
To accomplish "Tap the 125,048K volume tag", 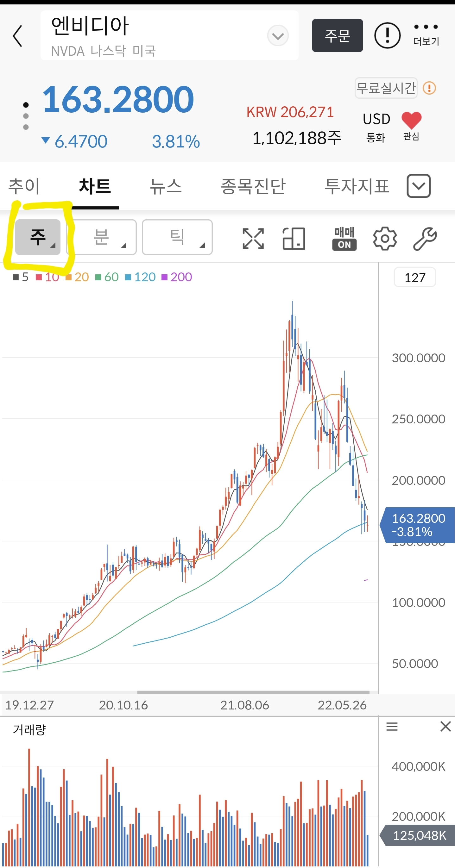I will pos(418,835).
